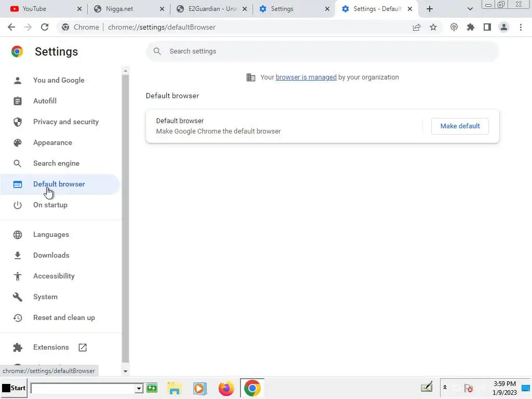Open System settings

(x=59, y=297)
